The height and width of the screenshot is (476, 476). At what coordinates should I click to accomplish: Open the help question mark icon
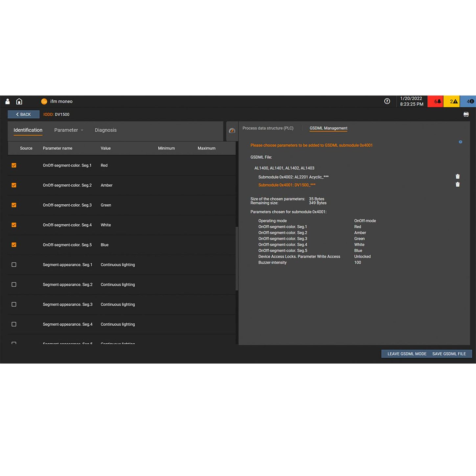point(387,101)
